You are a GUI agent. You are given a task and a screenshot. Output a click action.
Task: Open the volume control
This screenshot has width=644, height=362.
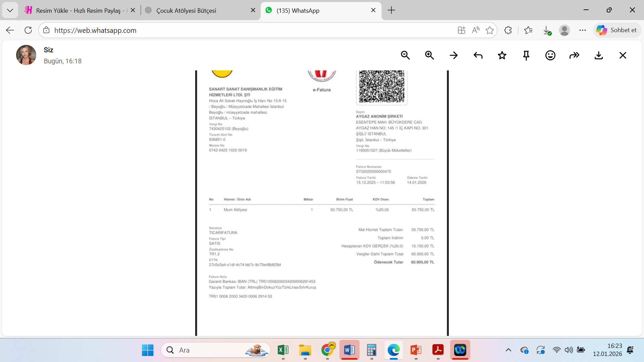click(x=569, y=350)
